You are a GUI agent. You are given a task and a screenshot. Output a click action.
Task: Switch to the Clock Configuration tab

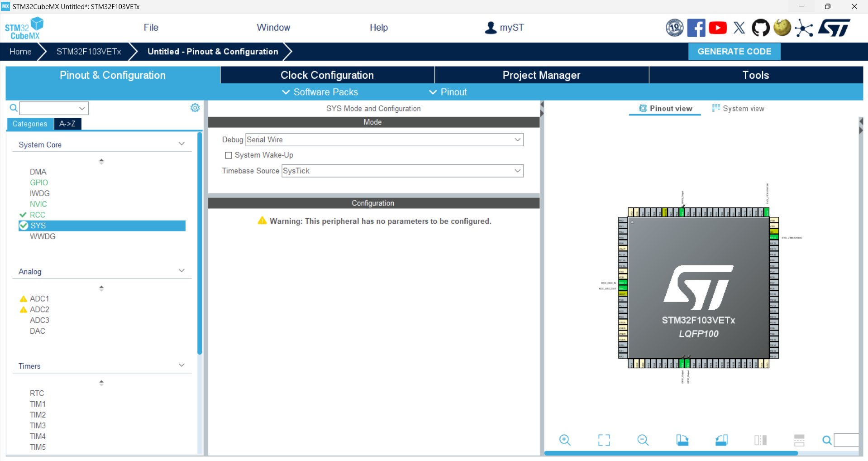coord(327,75)
